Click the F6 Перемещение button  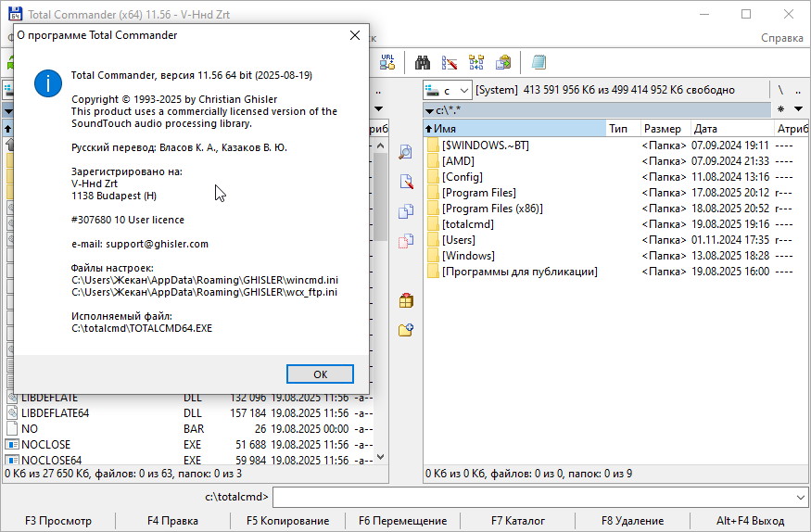[402, 521]
